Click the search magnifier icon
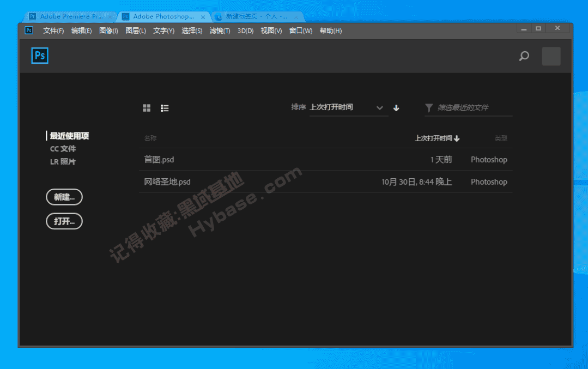The image size is (588, 369). tap(524, 56)
